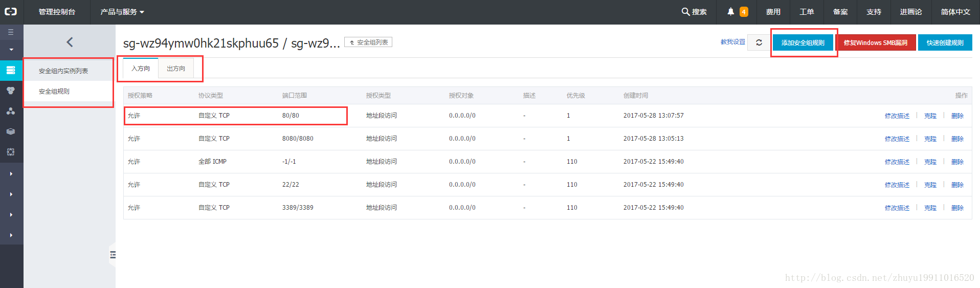Select the 80/80 port range cell
Viewport: 980px width, 288px height.
[x=291, y=116]
